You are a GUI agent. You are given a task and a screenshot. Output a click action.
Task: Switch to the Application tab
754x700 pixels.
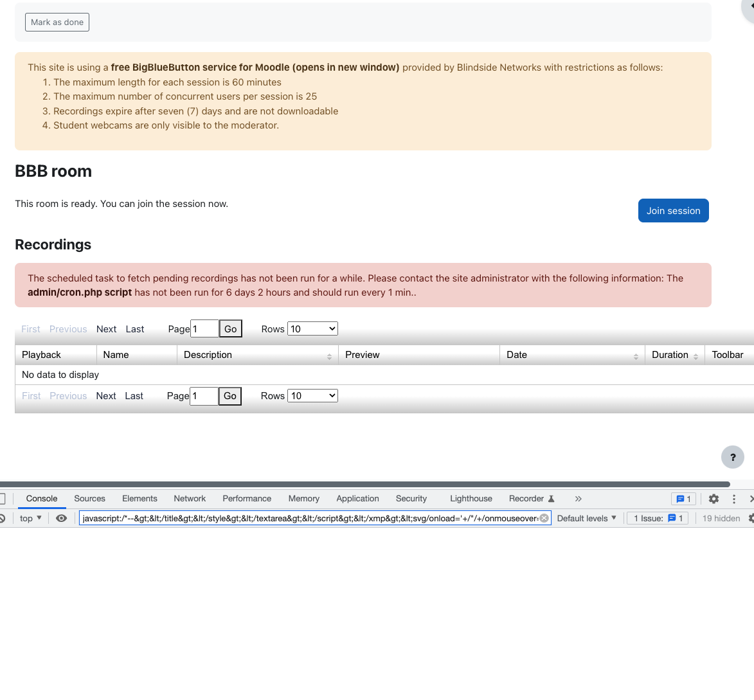coord(357,499)
